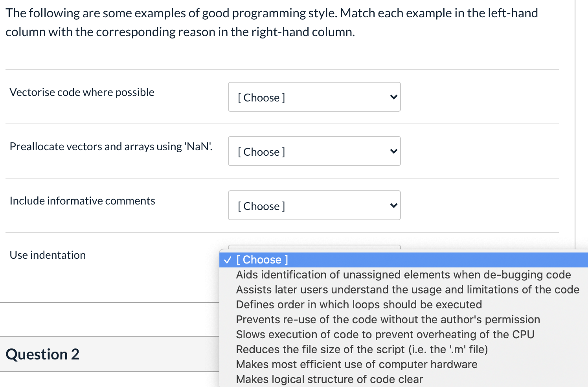Viewport: 588px width, 387px height.
Task: Click the chevron icon on the Include comments dropdown
Action: click(393, 205)
